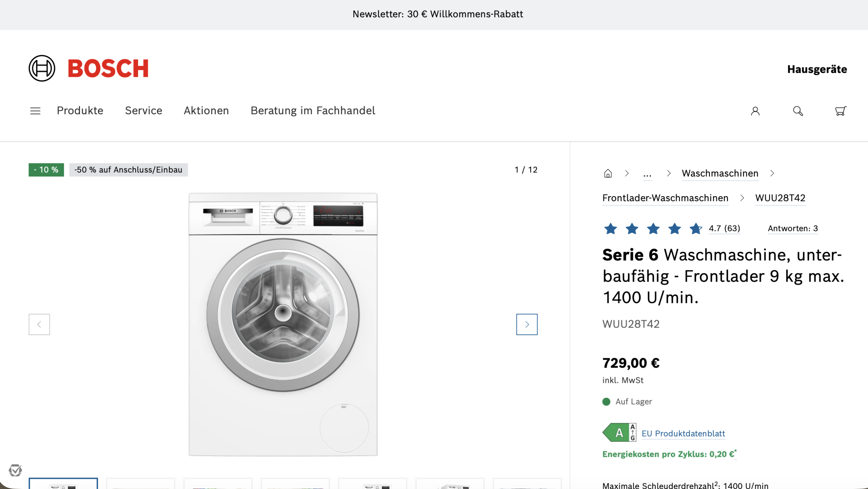Click the energy label A badge

point(619,433)
